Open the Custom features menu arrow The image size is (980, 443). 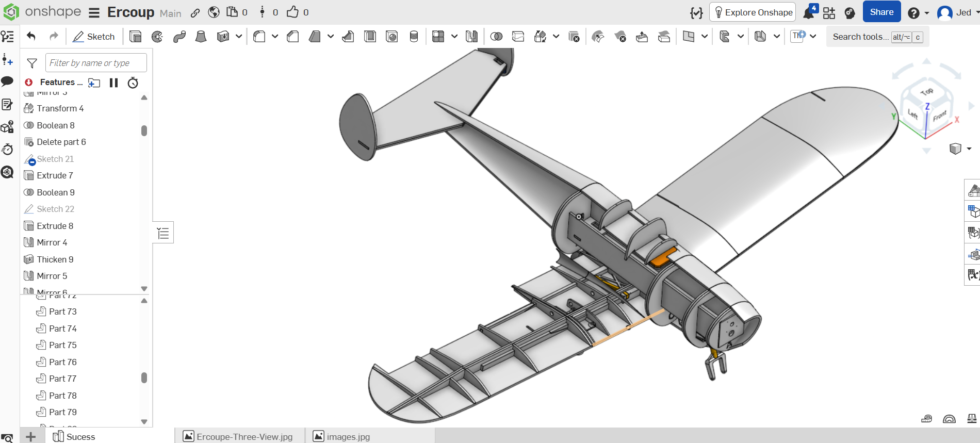[x=813, y=37]
